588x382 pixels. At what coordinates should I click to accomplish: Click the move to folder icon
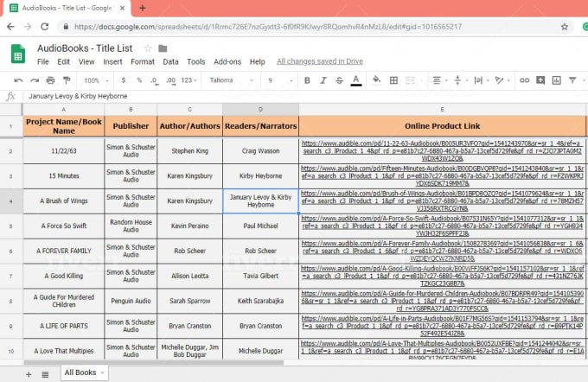tap(163, 48)
